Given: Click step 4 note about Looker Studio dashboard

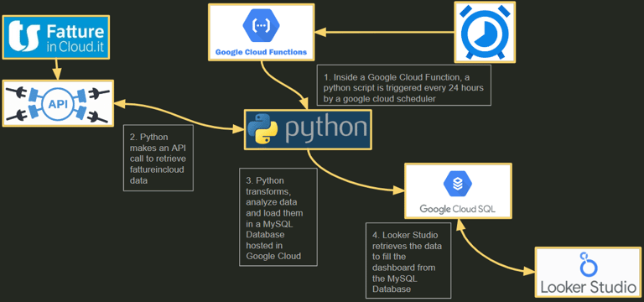Looking at the screenshot, I should [x=408, y=260].
